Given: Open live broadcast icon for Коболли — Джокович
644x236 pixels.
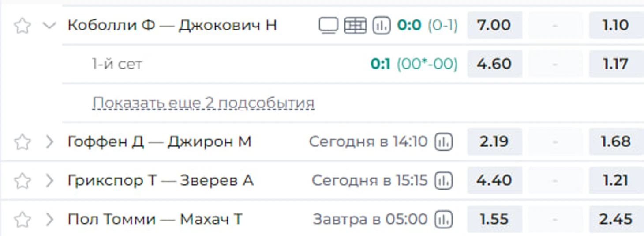Looking at the screenshot, I should point(328,26).
